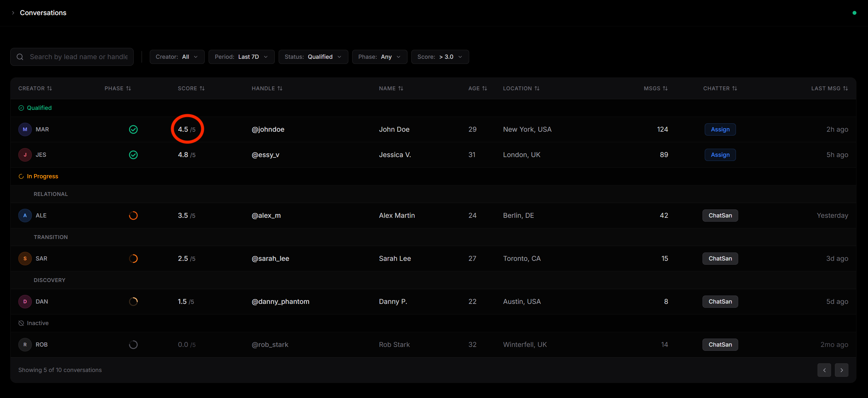Click the sidebar expand chevron beside Conversations

click(x=13, y=13)
